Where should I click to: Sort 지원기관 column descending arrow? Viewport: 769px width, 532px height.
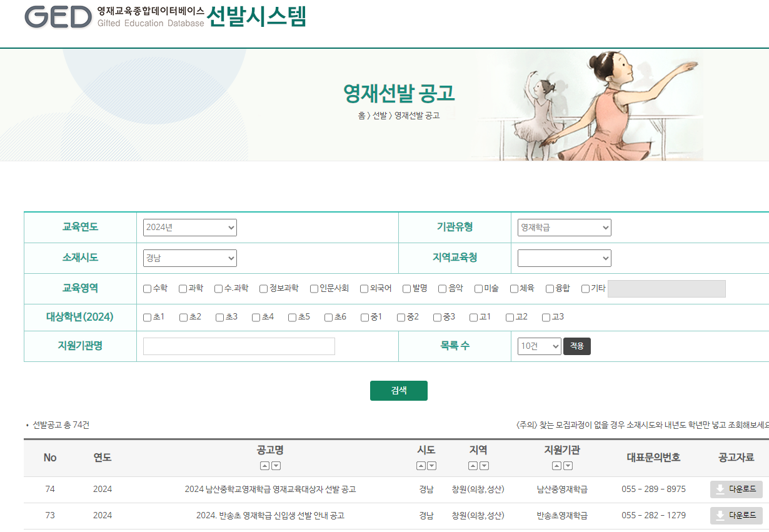pyautogui.click(x=568, y=466)
